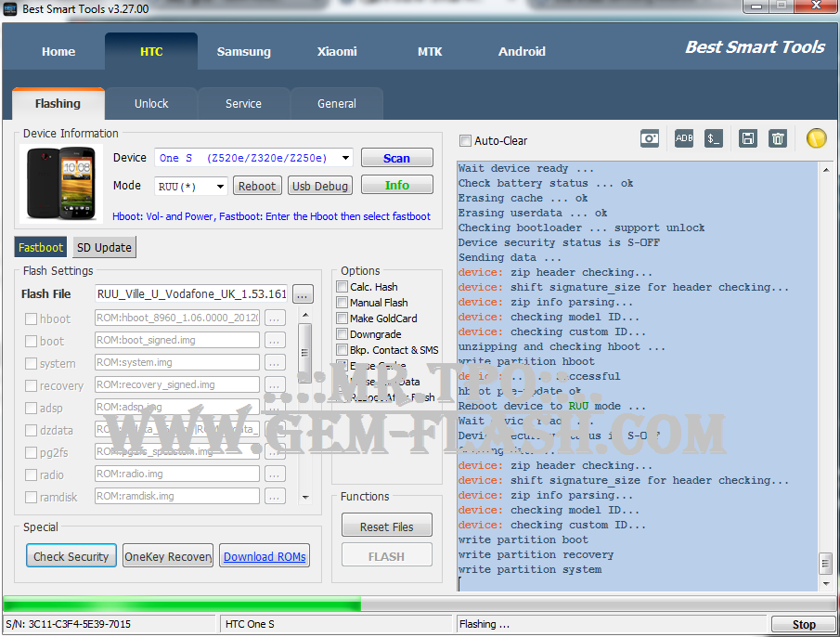
Task: Check the boot partition checkbox
Action: pos(31,342)
